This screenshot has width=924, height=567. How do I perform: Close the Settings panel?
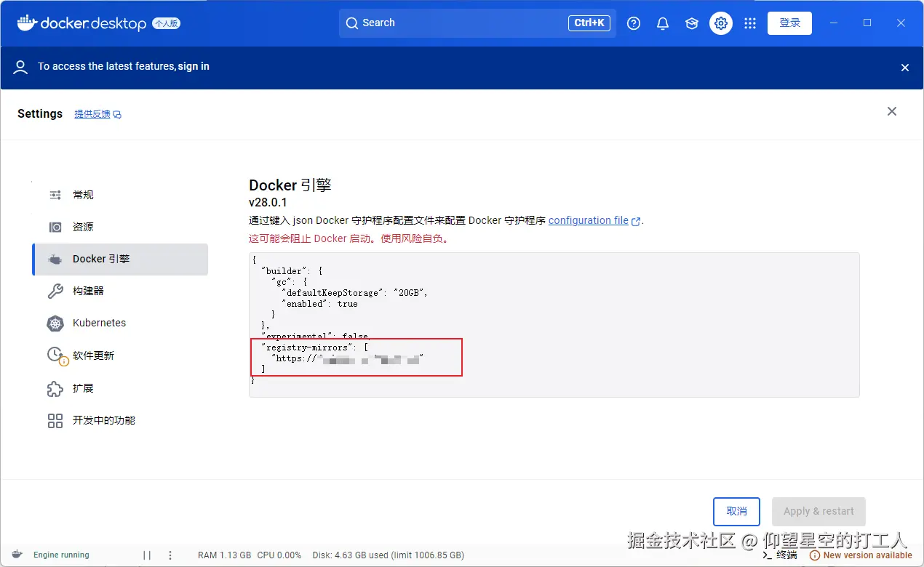click(x=892, y=111)
